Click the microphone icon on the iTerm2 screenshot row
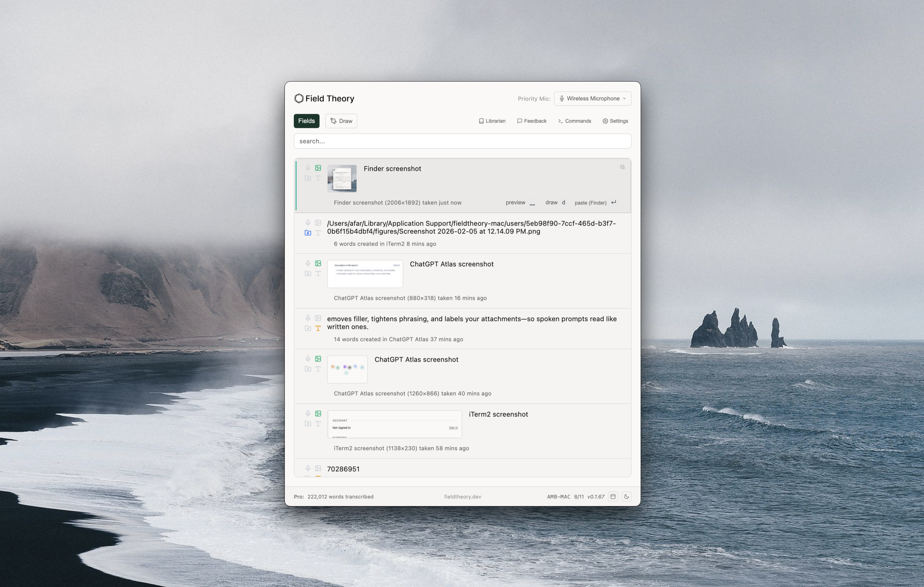 click(308, 414)
